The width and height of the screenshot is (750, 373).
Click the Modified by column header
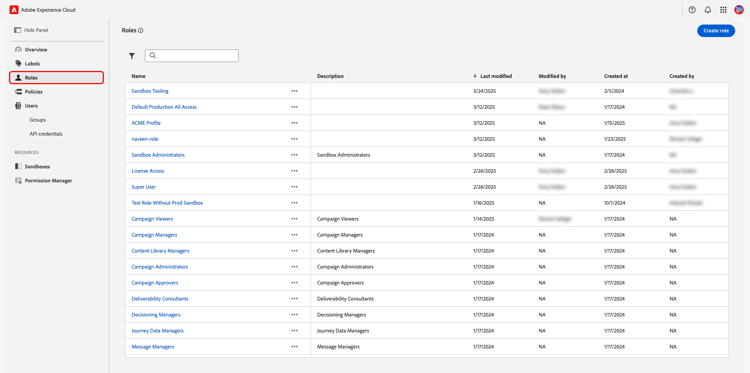click(x=552, y=76)
